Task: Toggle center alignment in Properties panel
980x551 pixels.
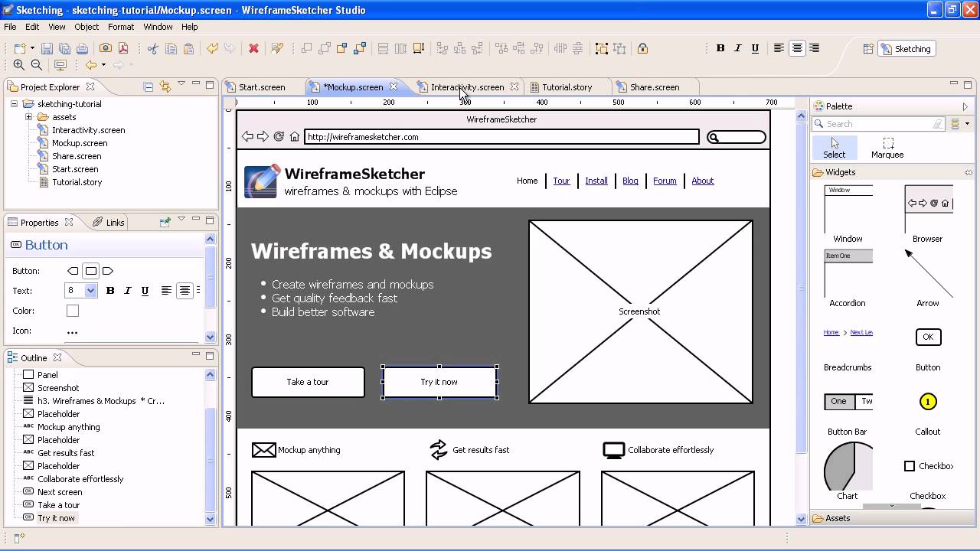Action: (185, 291)
